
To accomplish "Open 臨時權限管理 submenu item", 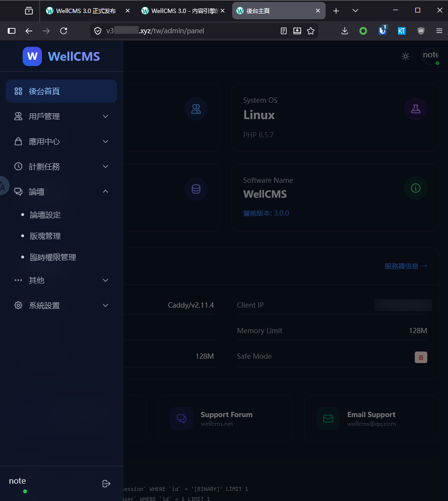I will pyautogui.click(x=53, y=257).
